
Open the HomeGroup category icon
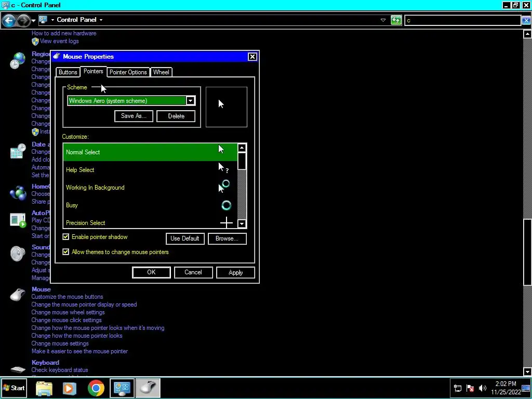(x=18, y=193)
